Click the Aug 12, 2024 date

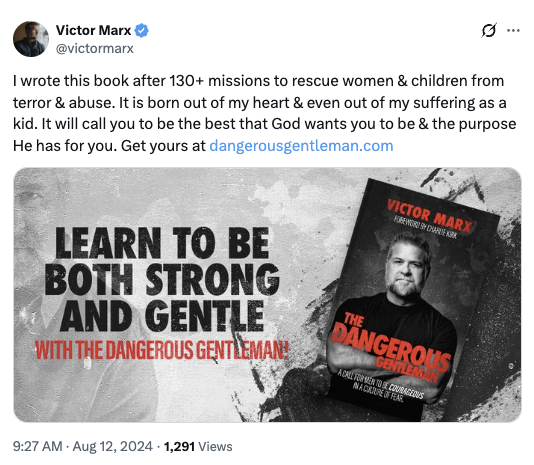click(113, 446)
